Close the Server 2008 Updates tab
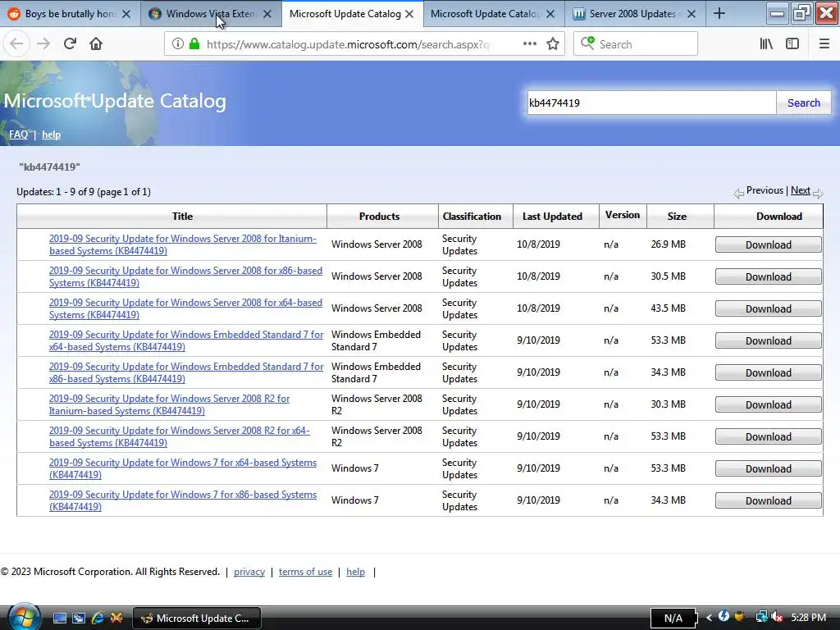The width and height of the screenshot is (840, 630). [692, 14]
